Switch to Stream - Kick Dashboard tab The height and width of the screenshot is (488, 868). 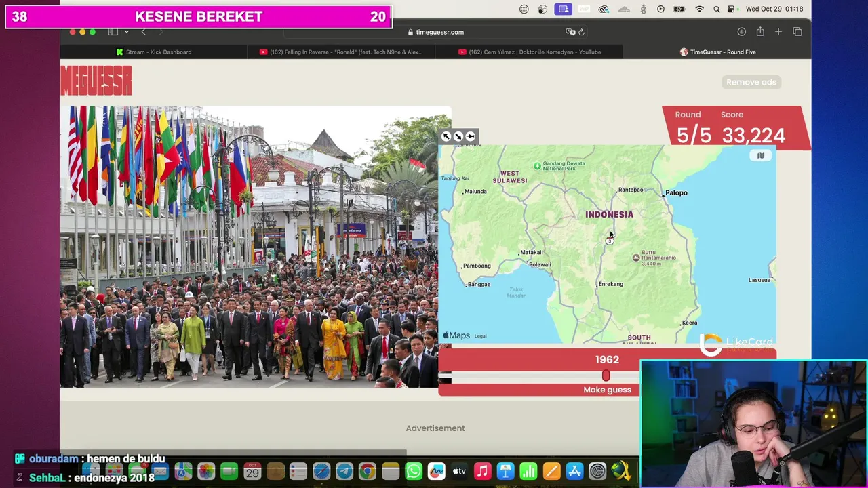(154, 52)
